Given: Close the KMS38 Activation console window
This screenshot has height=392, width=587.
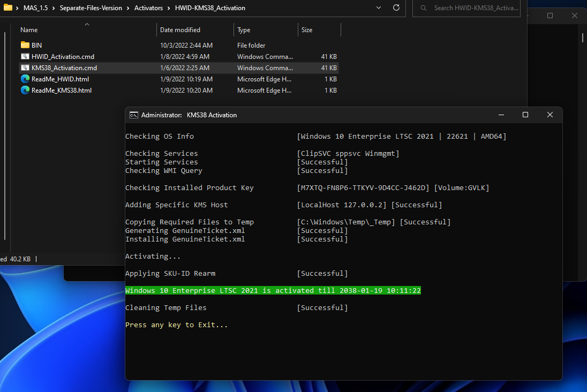Looking at the screenshot, I should (x=550, y=115).
